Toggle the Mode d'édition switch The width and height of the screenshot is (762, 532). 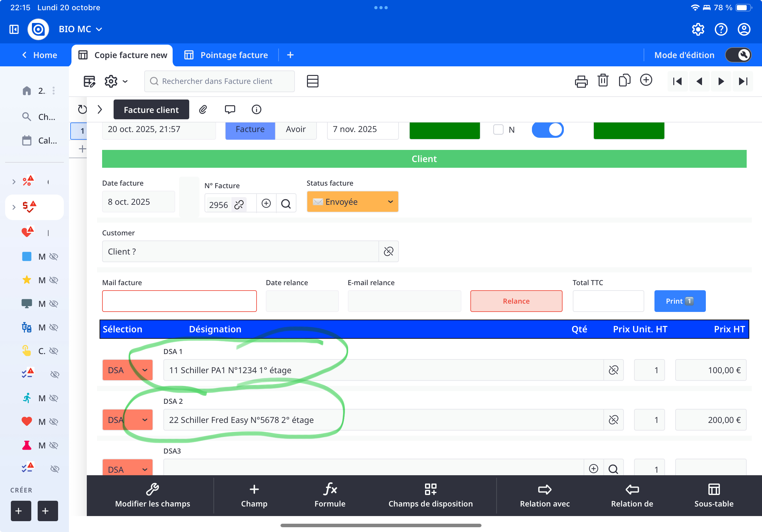point(738,55)
